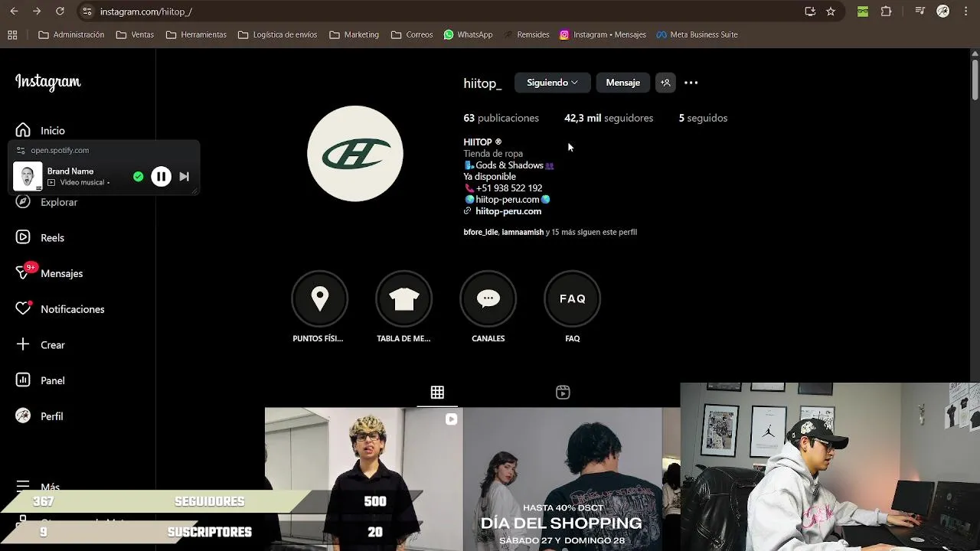Image resolution: width=980 pixels, height=551 pixels.
Task: Open the hiitop-peru.com bio link
Action: (508, 211)
